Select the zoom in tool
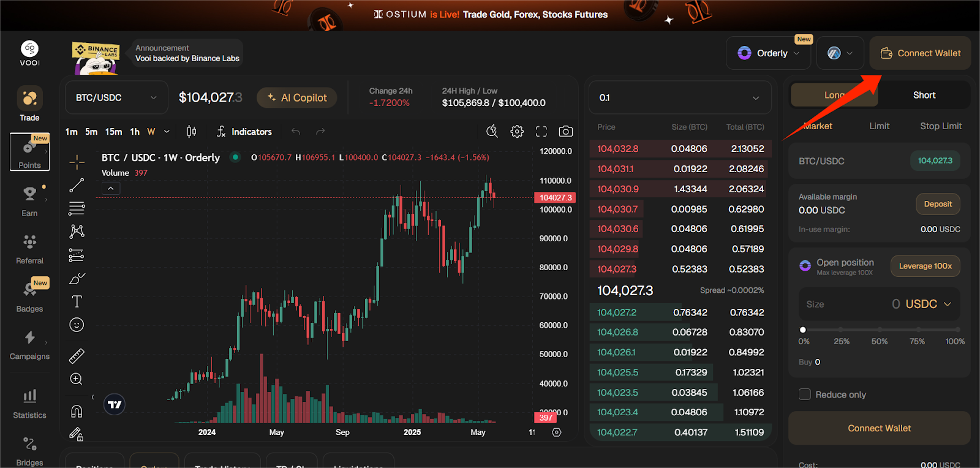The width and height of the screenshot is (980, 468). pos(77,379)
